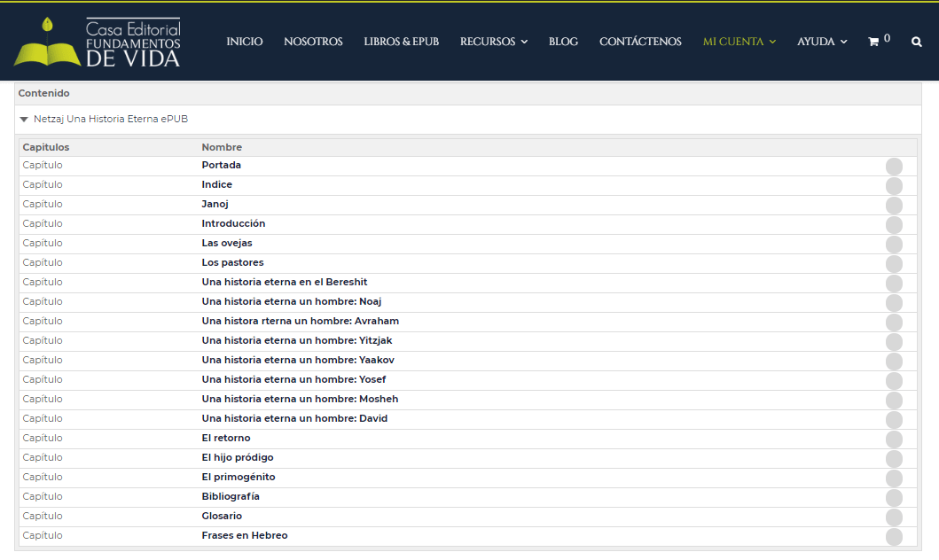Screen dimensions: 939x560
Task: Click the search magnifier icon
Action: [916, 42]
